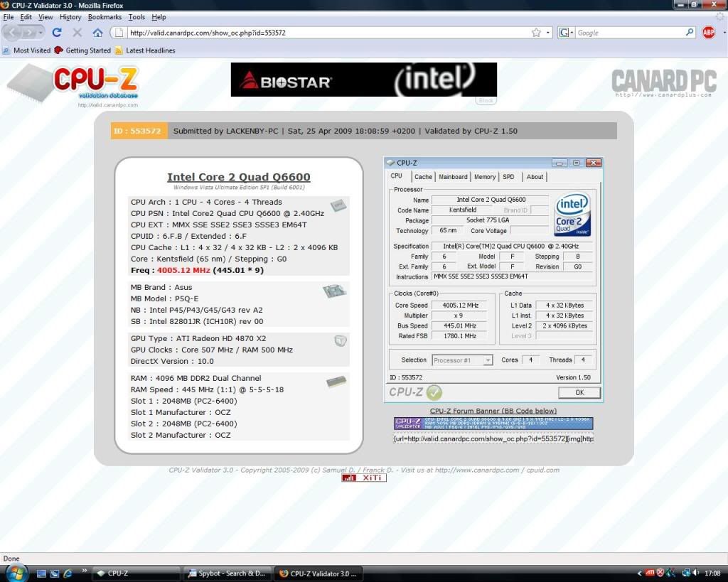Click the green validated checkmark in CPU-Z
The height and width of the screenshot is (582, 728).
[434, 393]
